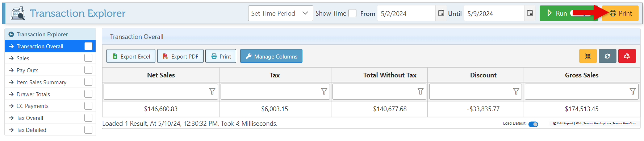Click Total Without Tax filter funnel icon

421,92
